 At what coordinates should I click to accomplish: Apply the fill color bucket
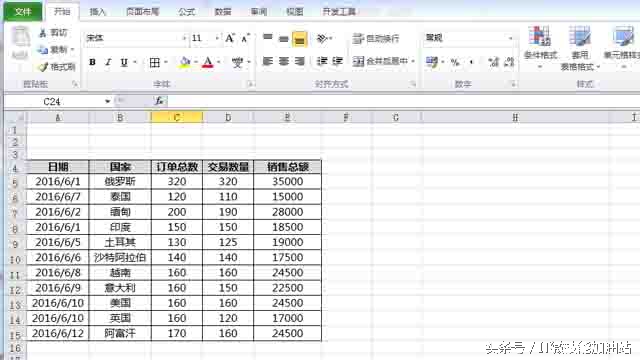pyautogui.click(x=185, y=62)
